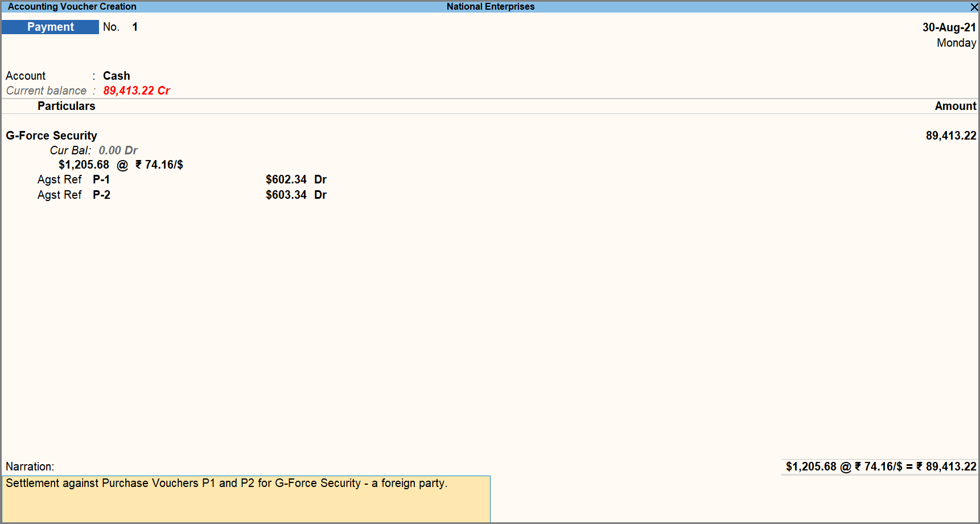Click the No. label beside Payment
The width and height of the screenshot is (980, 524).
tap(111, 27)
